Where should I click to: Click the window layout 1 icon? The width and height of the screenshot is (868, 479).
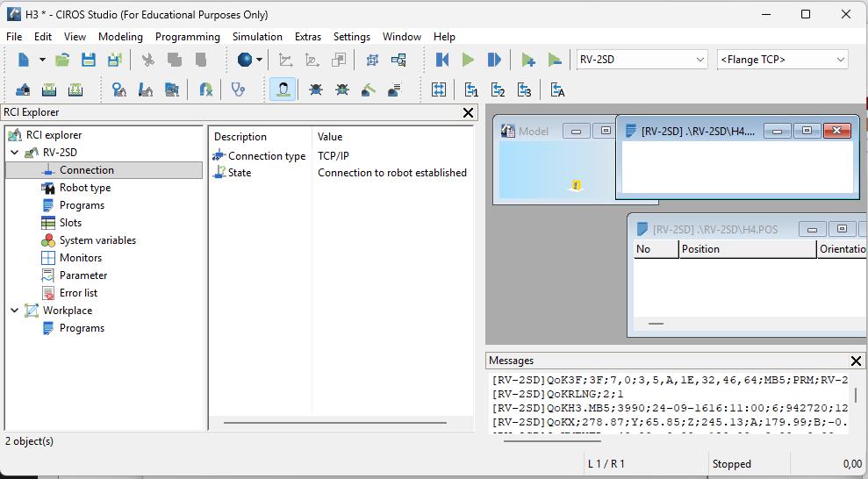pyautogui.click(x=471, y=89)
